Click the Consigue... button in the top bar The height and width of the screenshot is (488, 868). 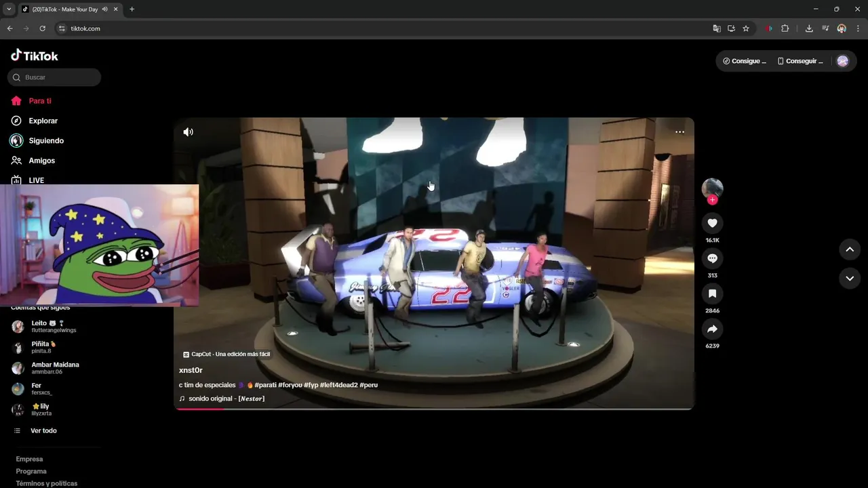[745, 61]
